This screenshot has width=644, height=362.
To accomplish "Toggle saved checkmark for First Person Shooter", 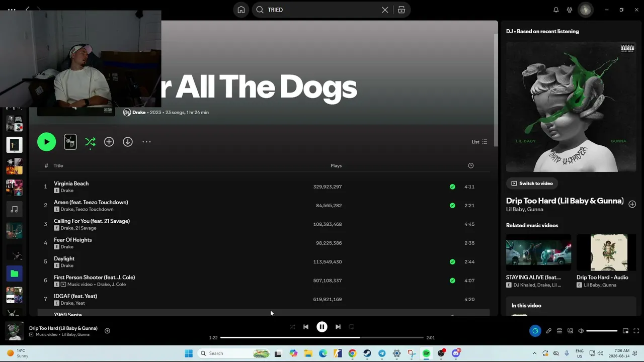I will point(452,281).
